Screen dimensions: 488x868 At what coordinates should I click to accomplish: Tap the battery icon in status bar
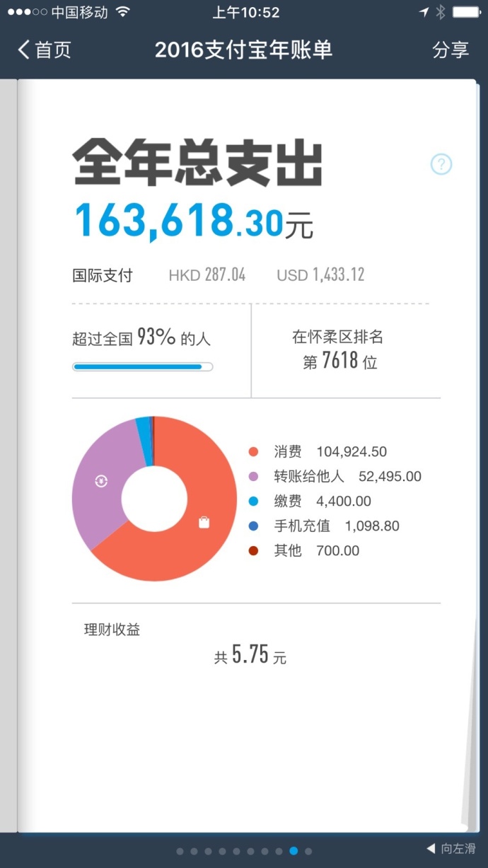click(x=467, y=12)
